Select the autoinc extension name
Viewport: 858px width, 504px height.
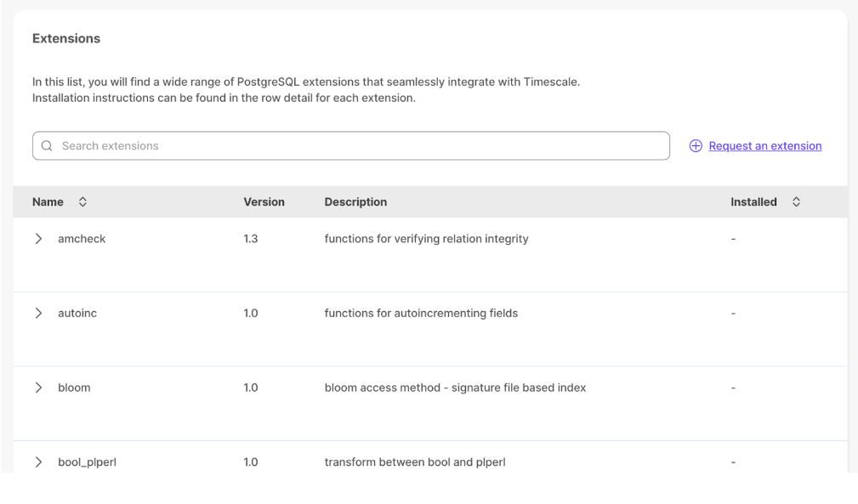tap(77, 314)
